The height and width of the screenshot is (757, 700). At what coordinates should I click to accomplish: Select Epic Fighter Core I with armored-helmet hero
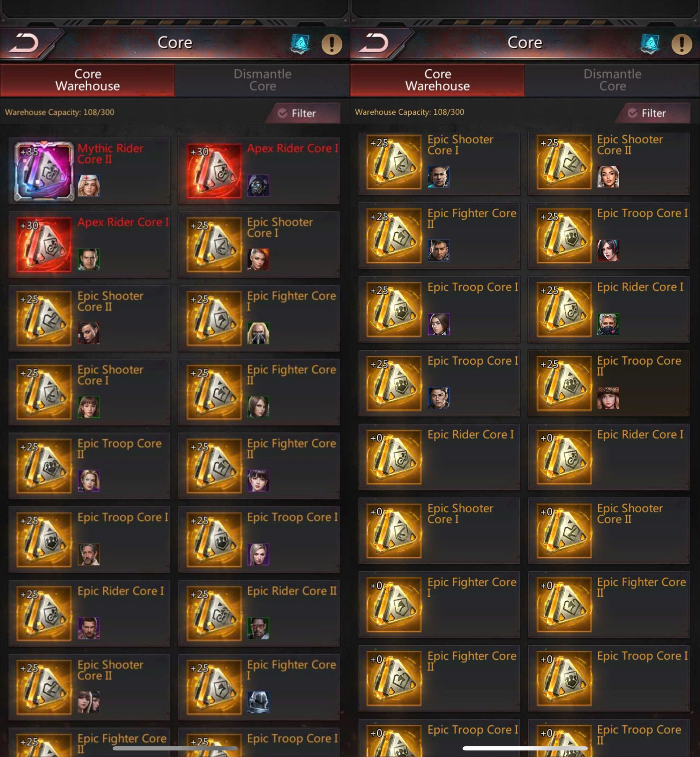coord(259,687)
